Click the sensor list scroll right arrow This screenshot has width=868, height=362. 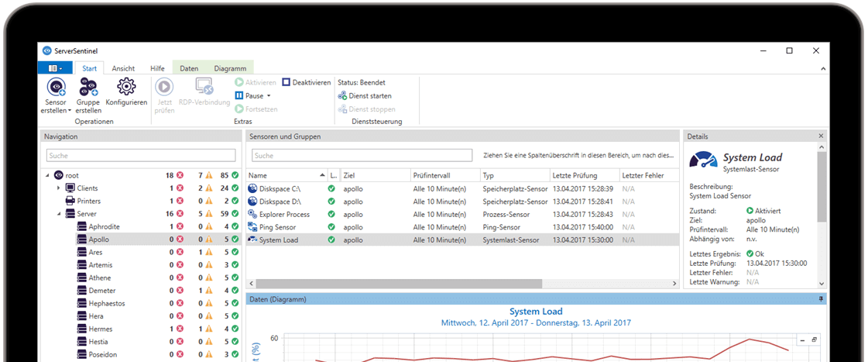(674, 283)
